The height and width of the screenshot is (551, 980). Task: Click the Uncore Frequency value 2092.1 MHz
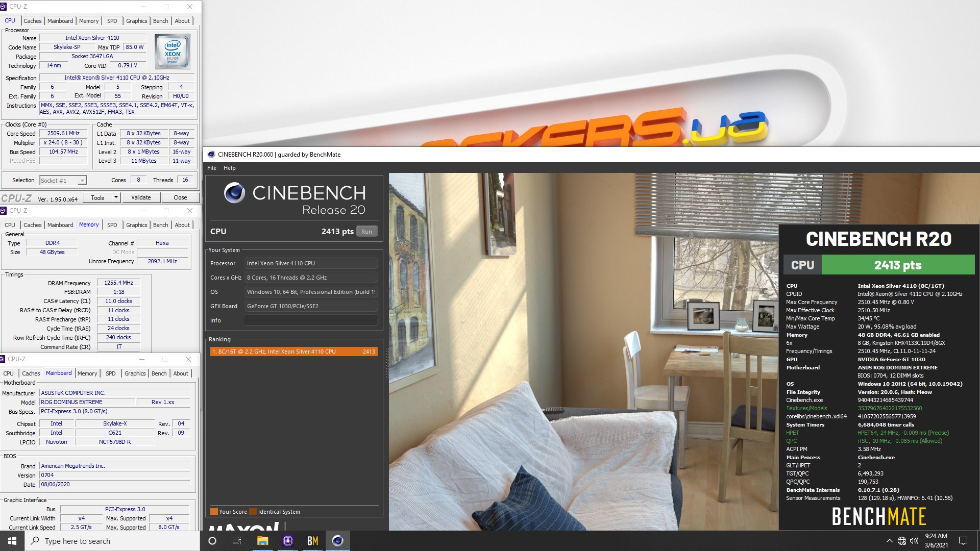162,261
